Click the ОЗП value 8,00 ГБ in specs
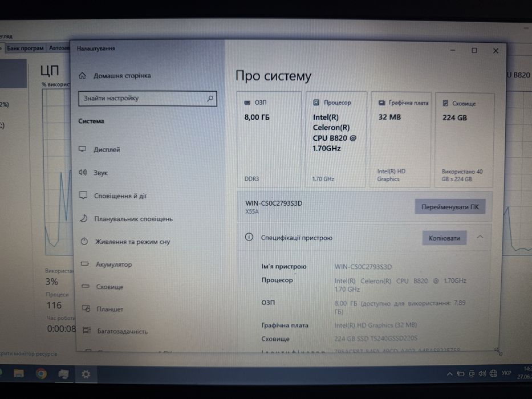This screenshot has width=532, height=399. 400,307
